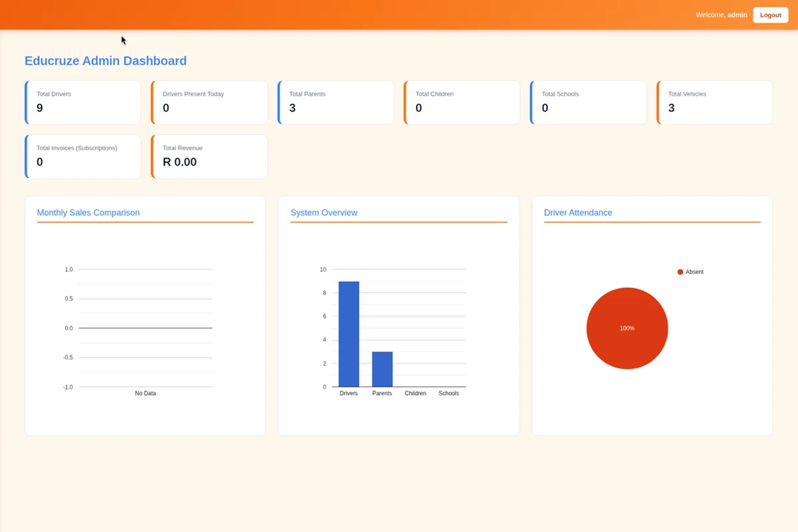The height and width of the screenshot is (532, 798).
Task: Select the Total Vehicles card
Action: [x=714, y=102]
